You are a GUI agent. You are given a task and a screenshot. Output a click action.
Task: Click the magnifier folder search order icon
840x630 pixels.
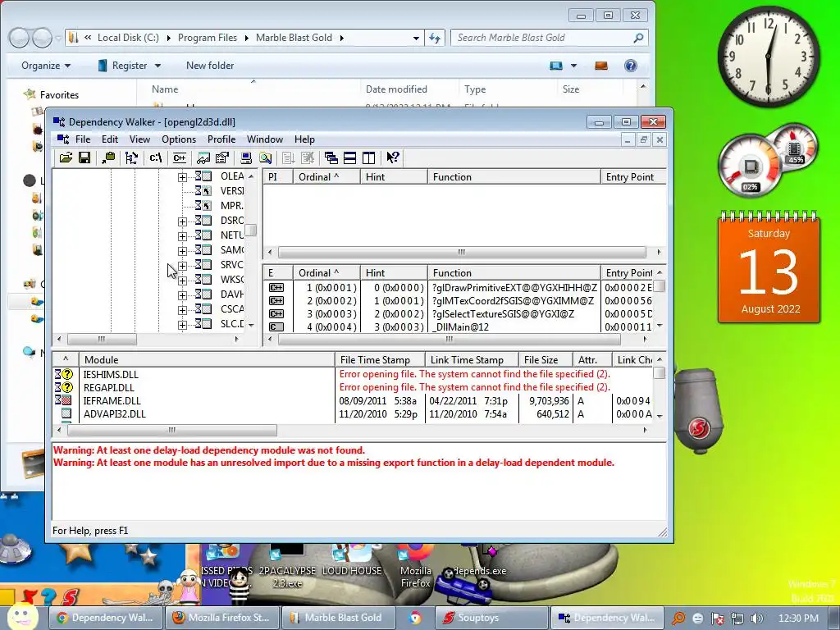point(265,157)
